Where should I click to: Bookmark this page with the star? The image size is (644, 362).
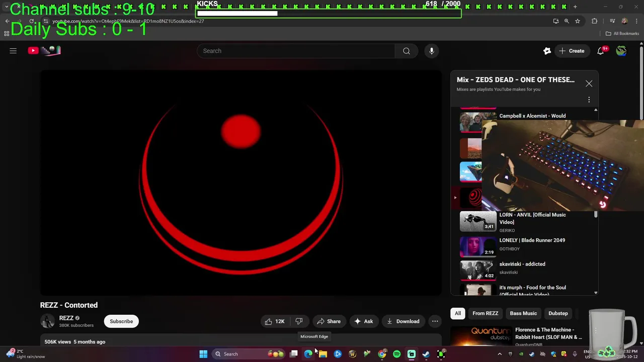[578, 21]
